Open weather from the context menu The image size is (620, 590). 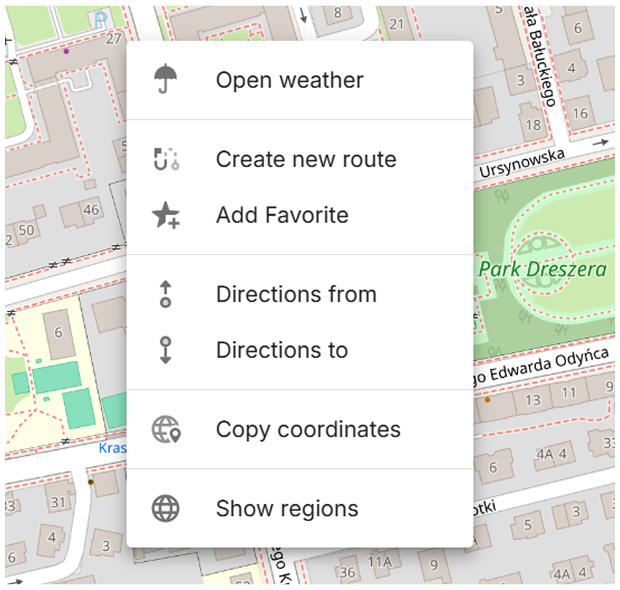coord(289,80)
